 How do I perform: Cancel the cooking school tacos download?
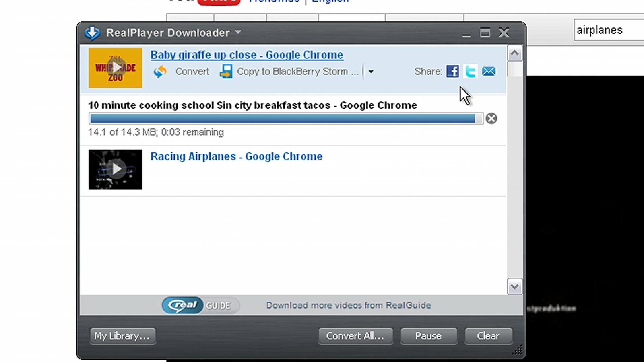(491, 118)
